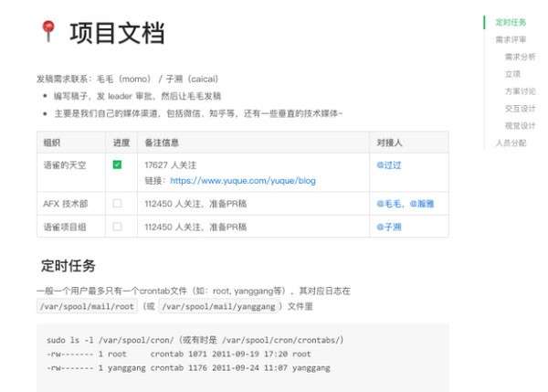Click the 对接人 table column header

click(x=389, y=143)
